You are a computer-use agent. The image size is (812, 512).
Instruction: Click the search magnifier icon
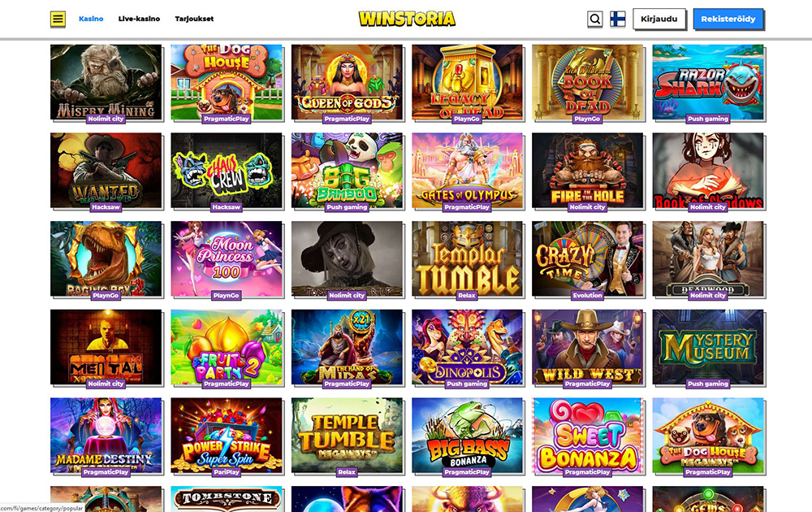pyautogui.click(x=595, y=20)
